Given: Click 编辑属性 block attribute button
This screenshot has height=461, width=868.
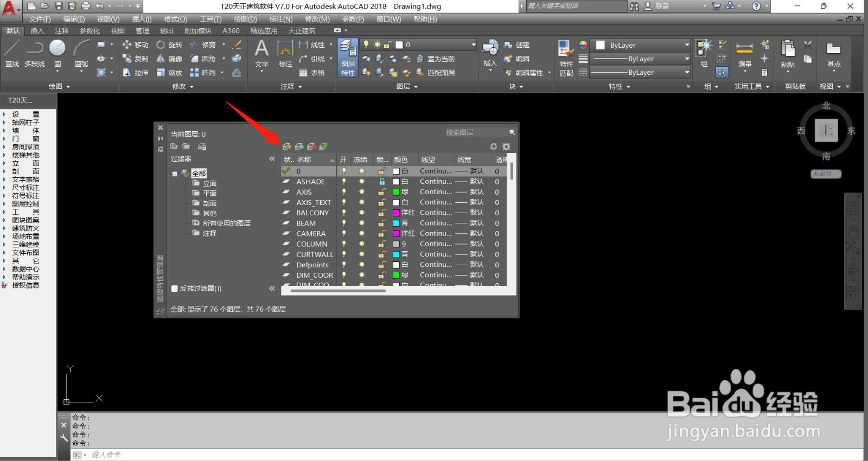Looking at the screenshot, I should pyautogui.click(x=524, y=73).
